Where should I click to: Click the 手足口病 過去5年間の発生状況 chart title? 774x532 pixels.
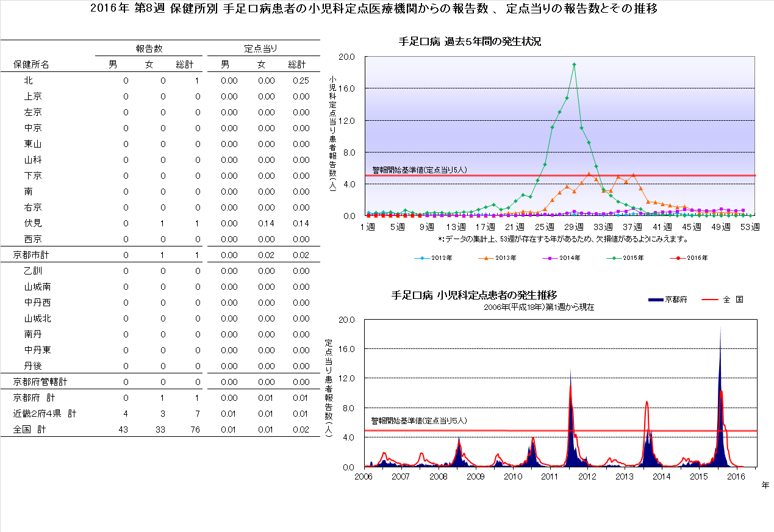click(x=470, y=42)
